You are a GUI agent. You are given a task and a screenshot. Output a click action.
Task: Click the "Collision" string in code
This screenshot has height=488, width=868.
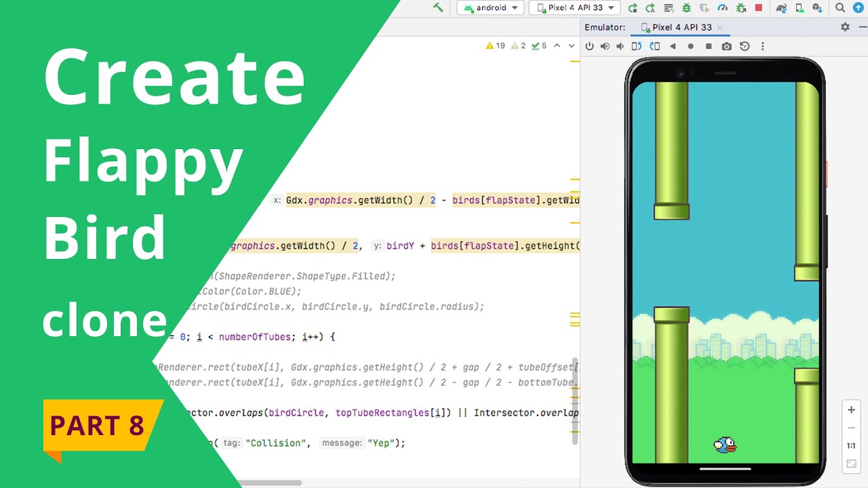277,443
